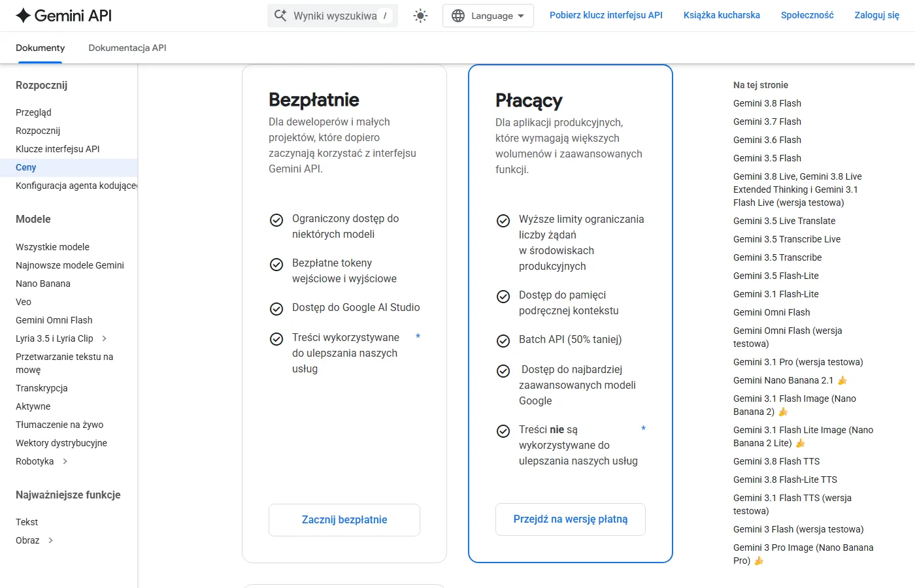Click the asterisk footnote in the Płacący card

(643, 429)
